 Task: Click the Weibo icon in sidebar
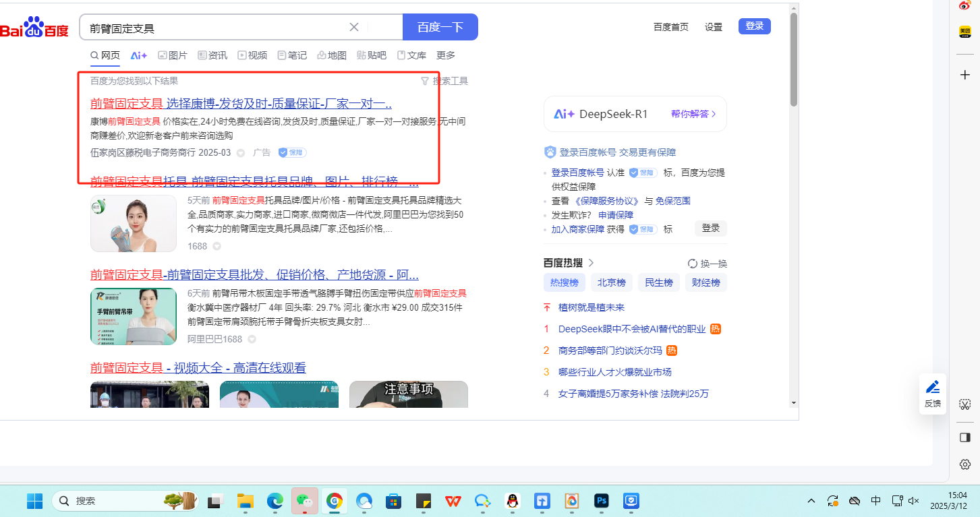[x=964, y=5]
